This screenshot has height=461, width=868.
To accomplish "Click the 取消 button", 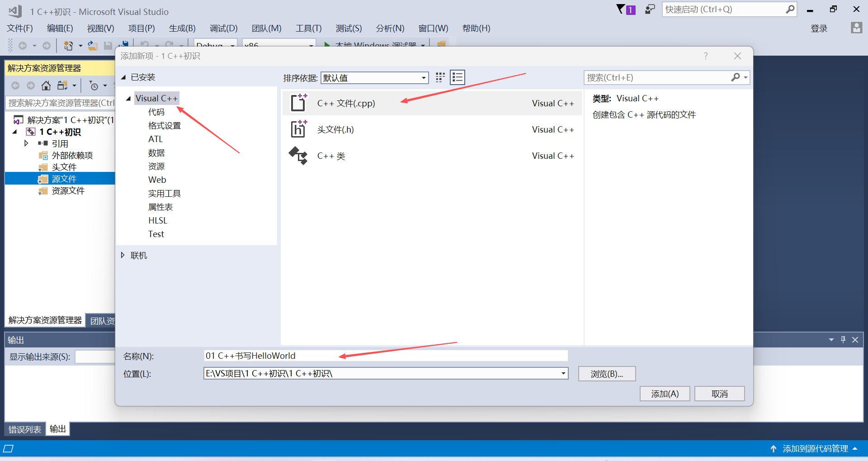I will pyautogui.click(x=719, y=394).
